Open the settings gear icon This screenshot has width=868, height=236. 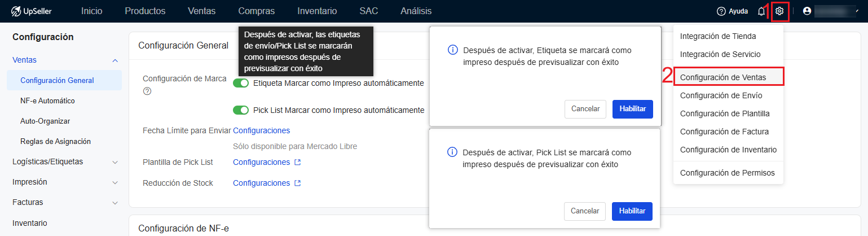[x=779, y=11]
